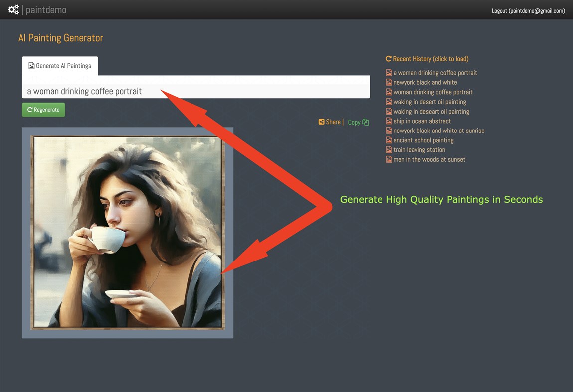Viewport: 573px width, 392px height.
Task: Click the circular-arrow icon on the Regenerate button
Action: (x=29, y=109)
